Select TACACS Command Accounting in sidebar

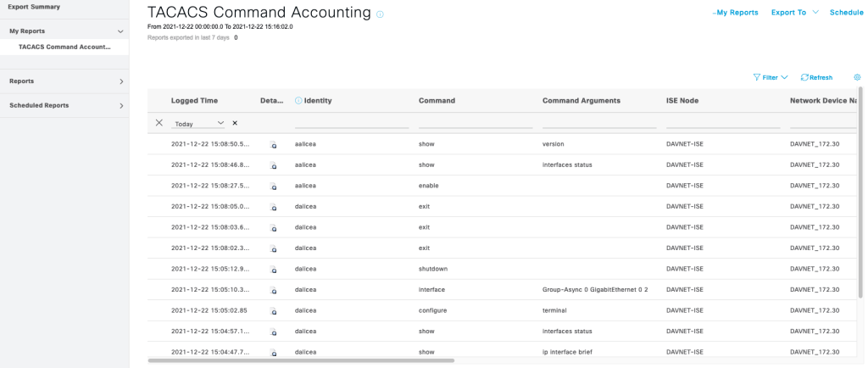click(x=64, y=47)
